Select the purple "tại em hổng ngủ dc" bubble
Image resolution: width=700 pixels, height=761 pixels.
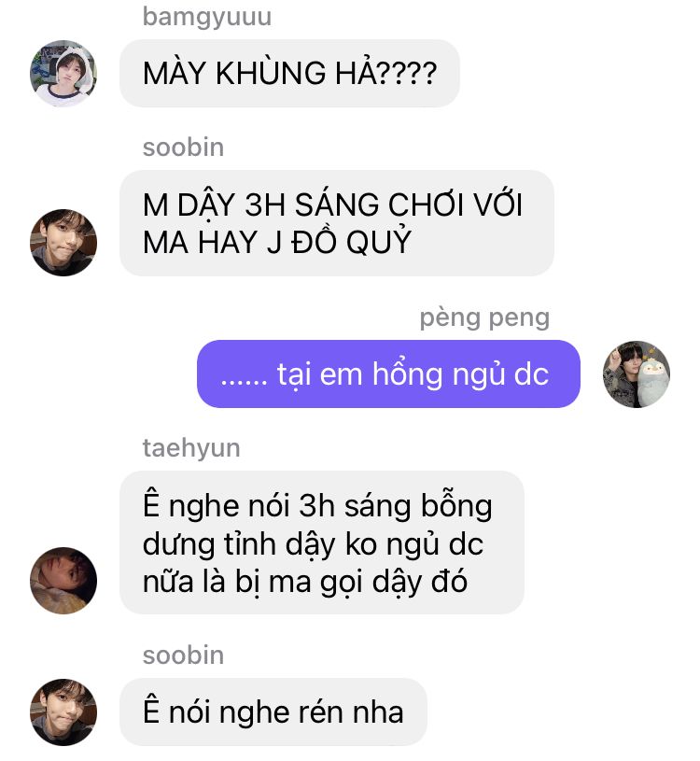pyautogui.click(x=388, y=374)
